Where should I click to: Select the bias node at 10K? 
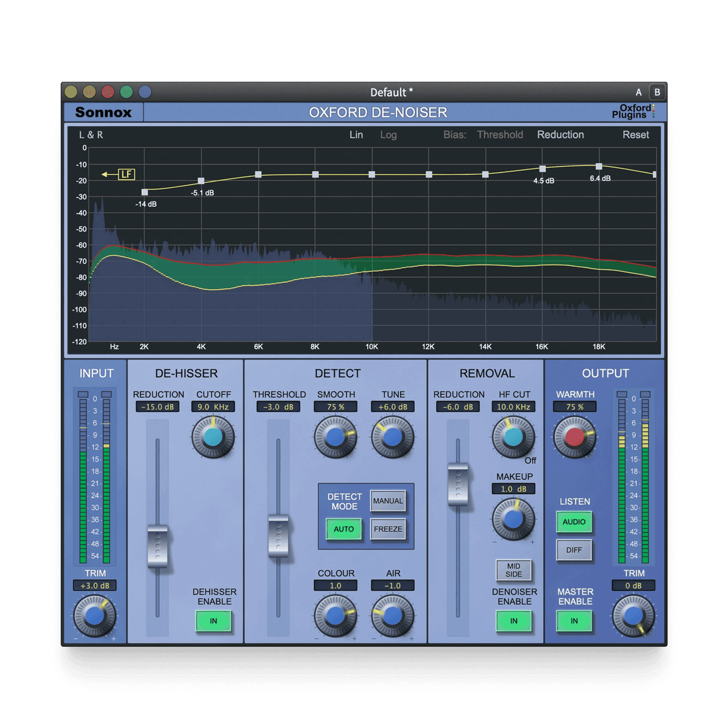coord(372,174)
